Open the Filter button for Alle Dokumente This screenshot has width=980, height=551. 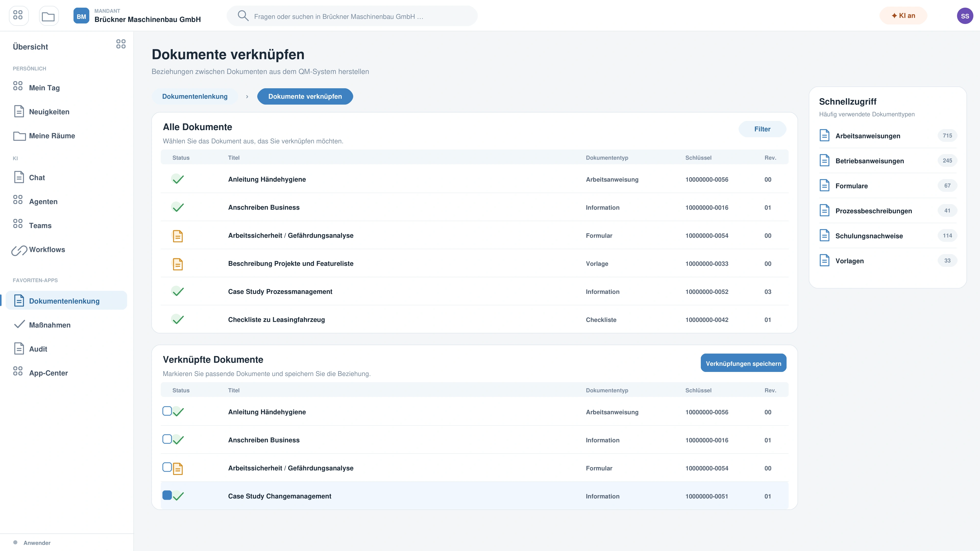[x=762, y=129]
